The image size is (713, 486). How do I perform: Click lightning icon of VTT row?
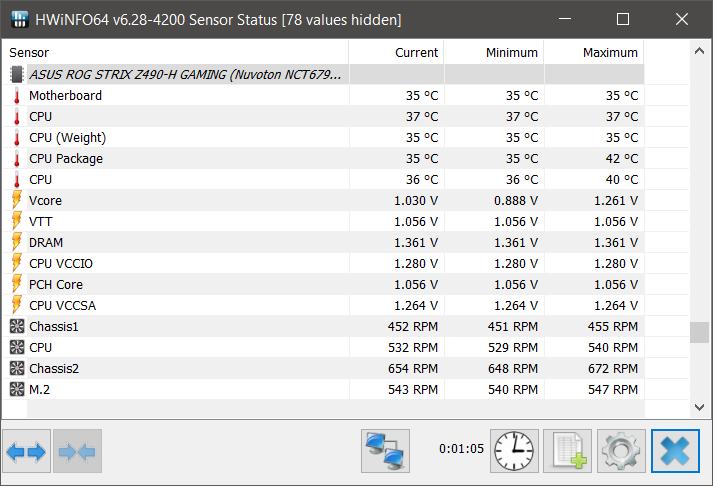point(17,221)
